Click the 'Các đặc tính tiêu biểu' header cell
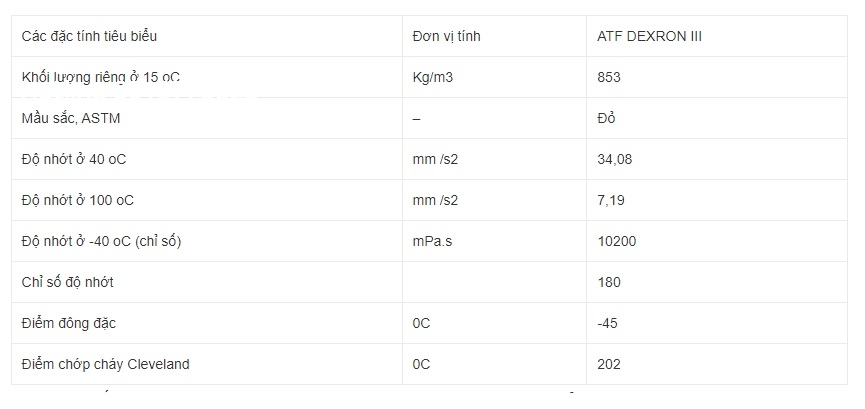The height and width of the screenshot is (409, 865). click(89, 36)
